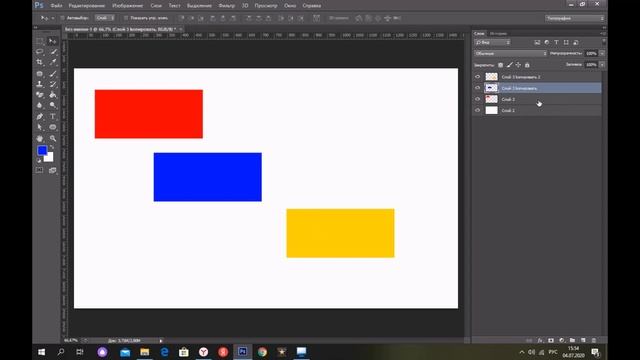The height and width of the screenshot is (360, 640).
Task: Open the opacity slider dropdown arrow
Action: click(x=602, y=53)
